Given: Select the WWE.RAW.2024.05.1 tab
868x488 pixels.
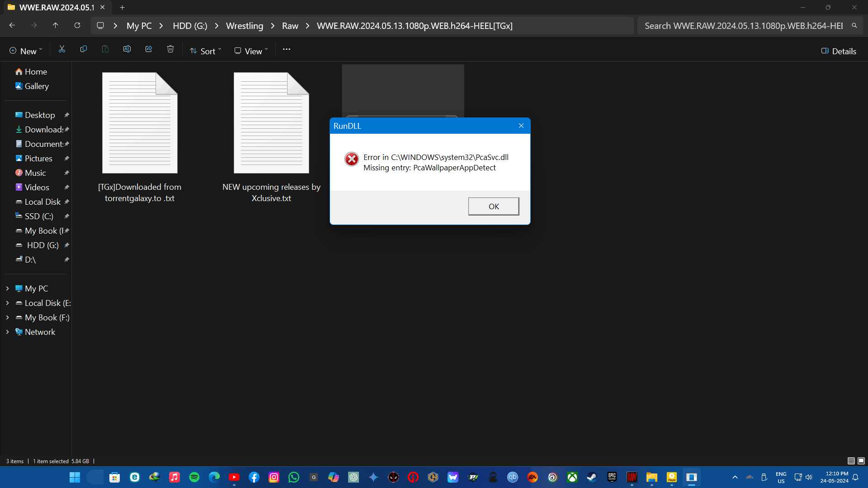Looking at the screenshot, I should pyautogui.click(x=57, y=7).
